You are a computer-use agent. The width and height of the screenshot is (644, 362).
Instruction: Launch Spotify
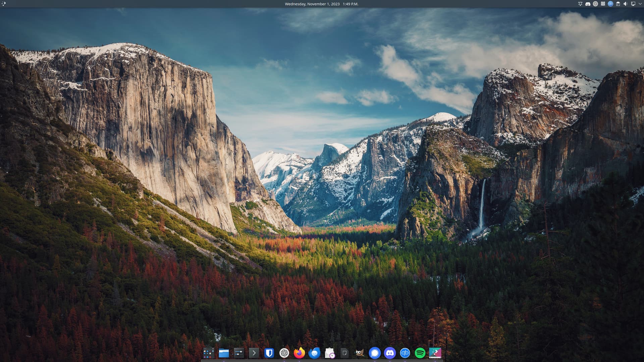420,353
